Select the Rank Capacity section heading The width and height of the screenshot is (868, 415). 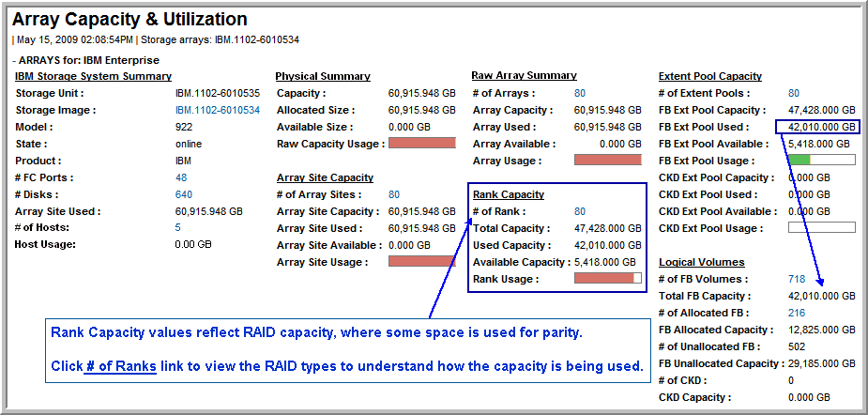(508, 194)
